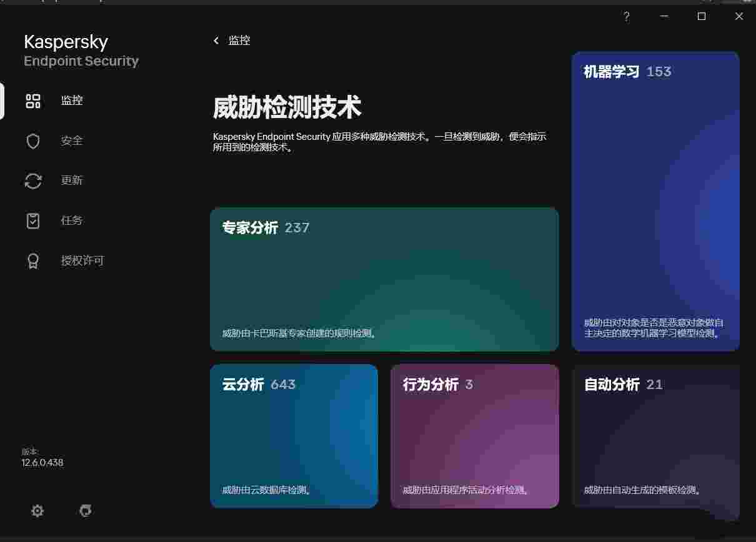
Task: Click the Monitoring (监控) dashboard icon in sidebar
Action: click(33, 101)
